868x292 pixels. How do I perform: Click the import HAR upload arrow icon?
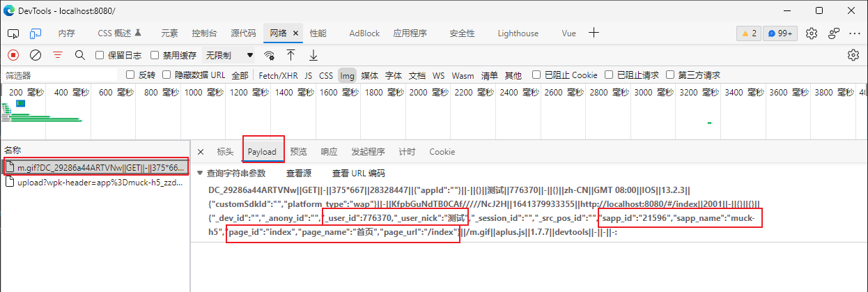click(x=291, y=54)
